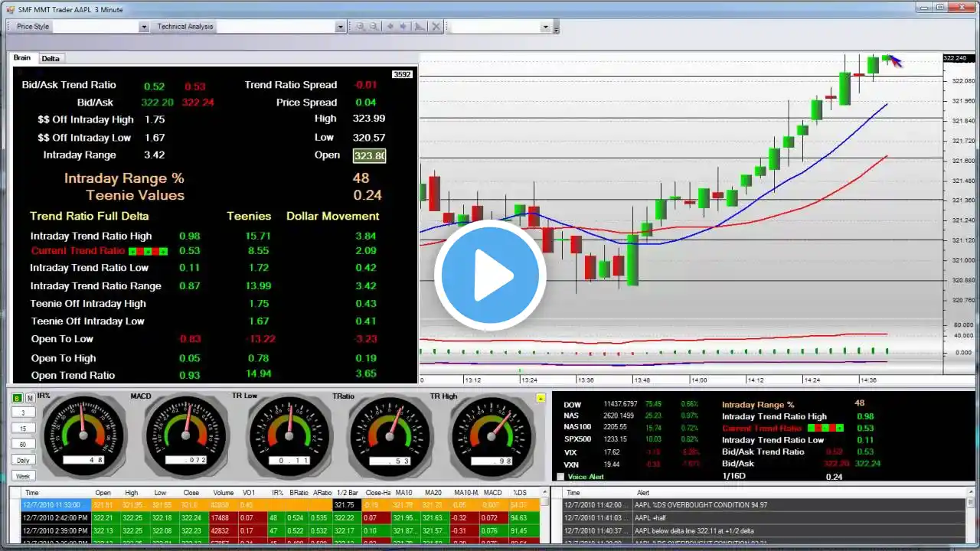The width and height of the screenshot is (980, 551).
Task: Toggle the M button beside B
Action: coord(30,398)
